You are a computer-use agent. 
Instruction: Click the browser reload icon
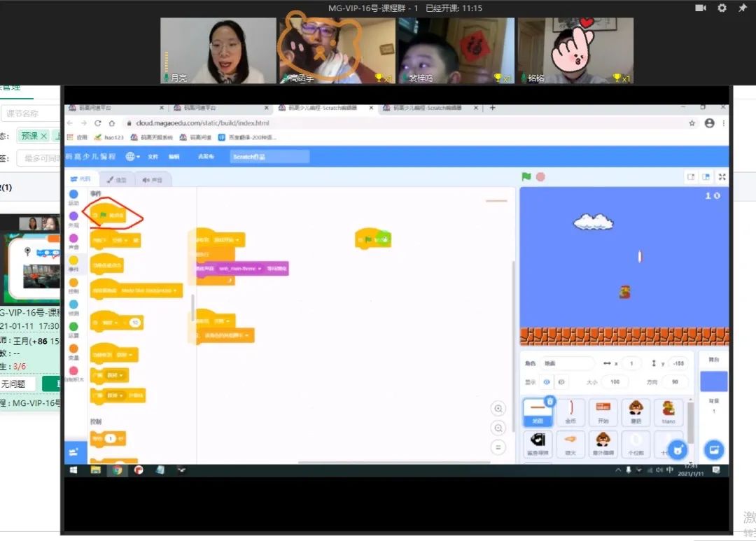click(98, 123)
